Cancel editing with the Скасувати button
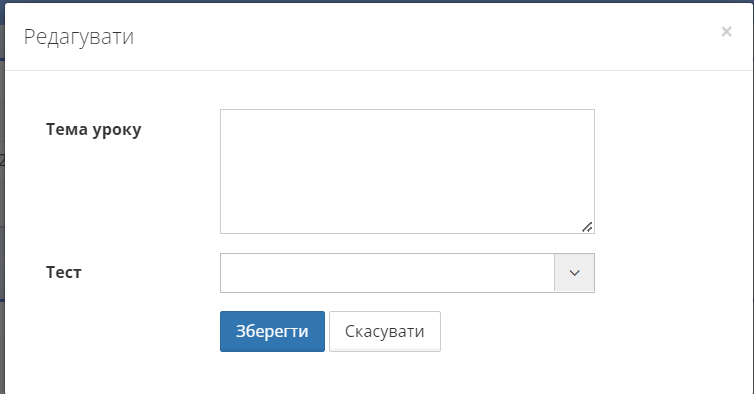This screenshot has height=394, width=754. (385, 331)
